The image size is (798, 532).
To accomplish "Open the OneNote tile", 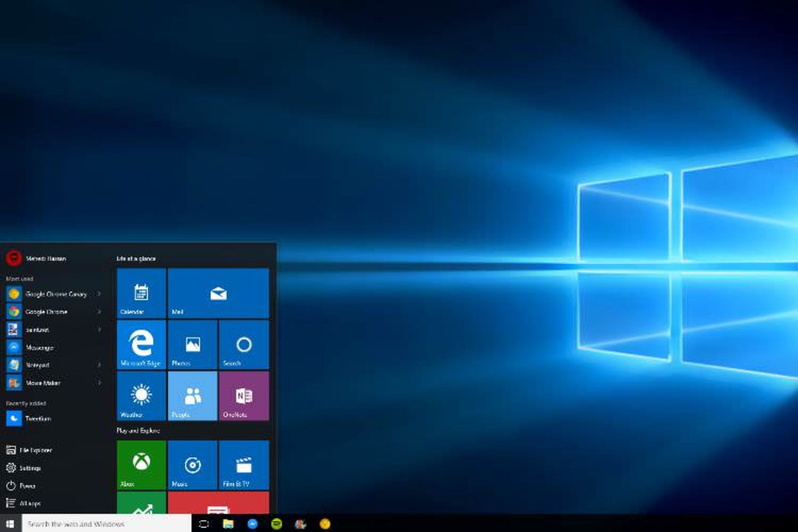I will click(244, 396).
